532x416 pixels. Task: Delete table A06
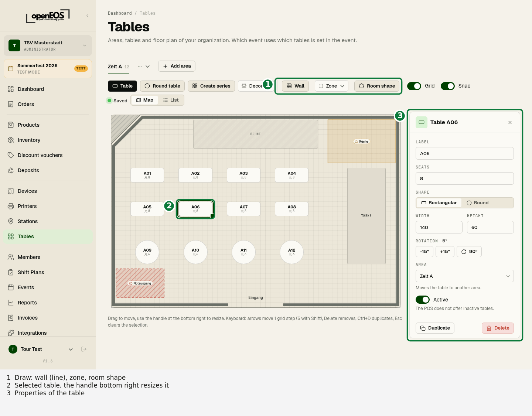pos(498,328)
